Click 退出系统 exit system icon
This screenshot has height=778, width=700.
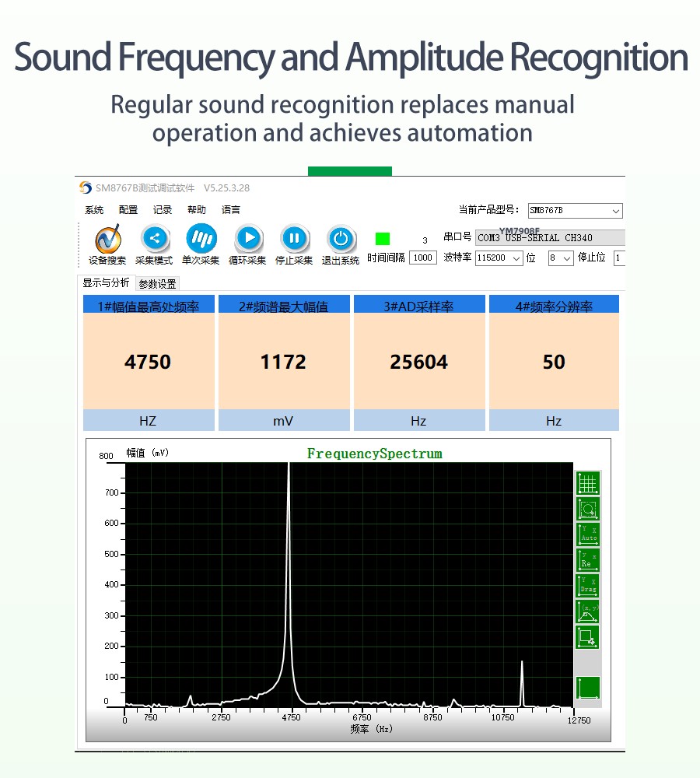(x=341, y=240)
